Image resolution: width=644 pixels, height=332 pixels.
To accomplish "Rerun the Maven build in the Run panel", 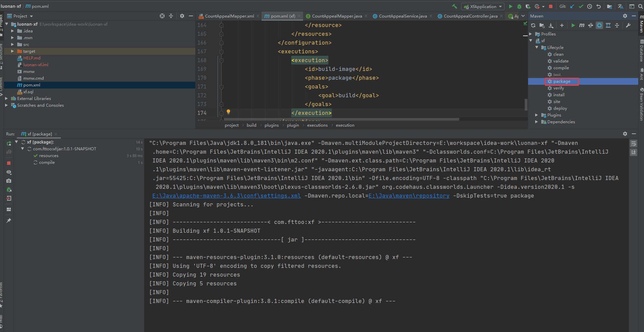I will pos(9,144).
